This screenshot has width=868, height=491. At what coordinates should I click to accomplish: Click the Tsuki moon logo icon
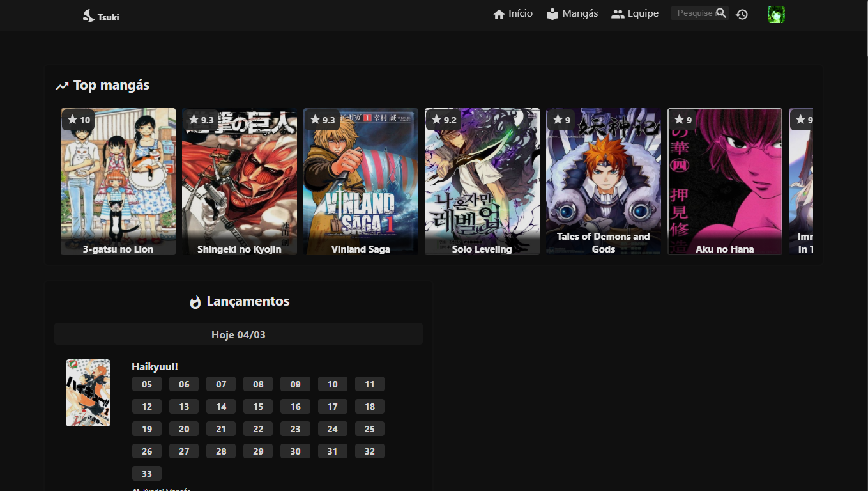click(x=89, y=16)
